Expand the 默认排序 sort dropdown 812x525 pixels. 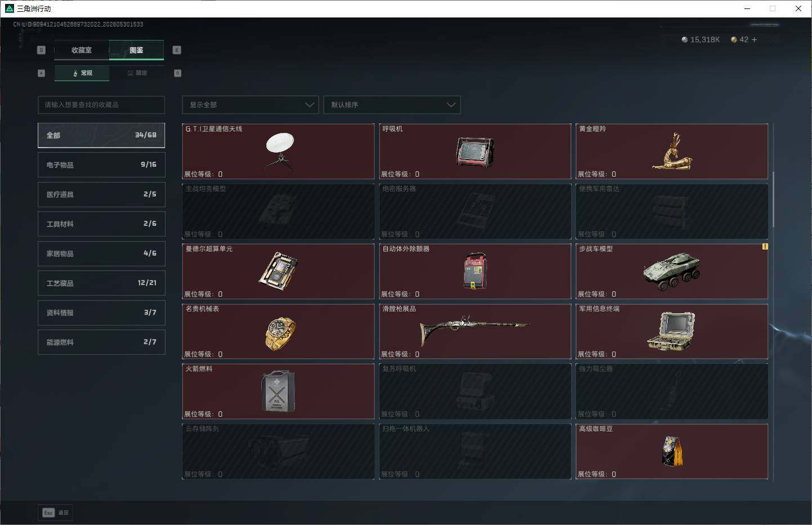[x=392, y=105]
